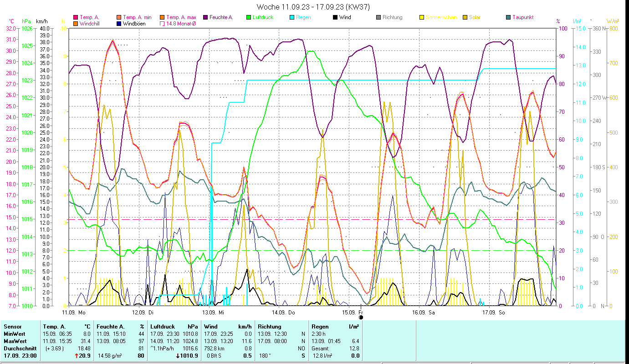This screenshot has width=629, height=364.
Task: Click the cyan Regen legend swatch
Action: coord(292,17)
